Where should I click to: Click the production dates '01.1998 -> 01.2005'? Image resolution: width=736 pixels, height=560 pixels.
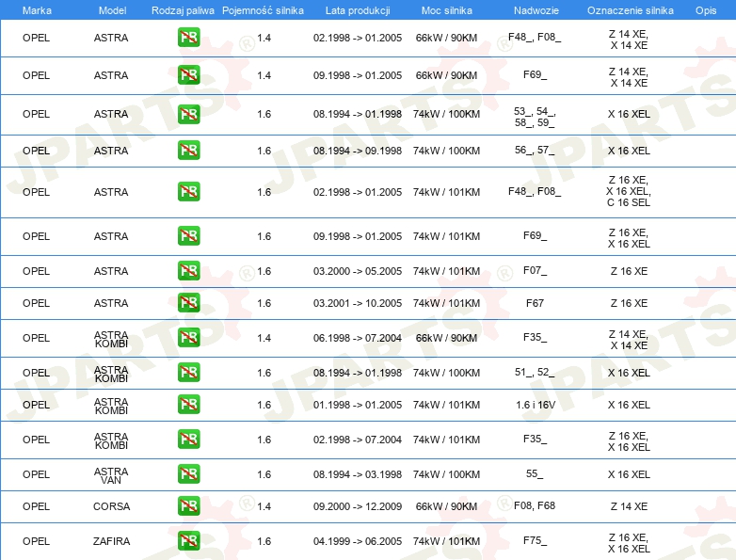358,405
